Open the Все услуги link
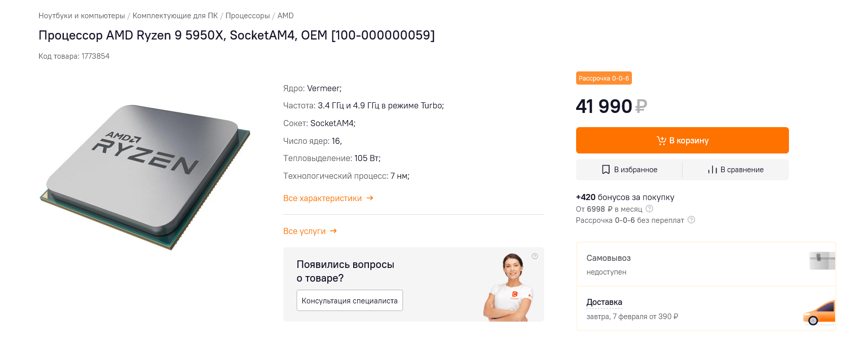This screenshot has height=350, width=868. (x=305, y=231)
